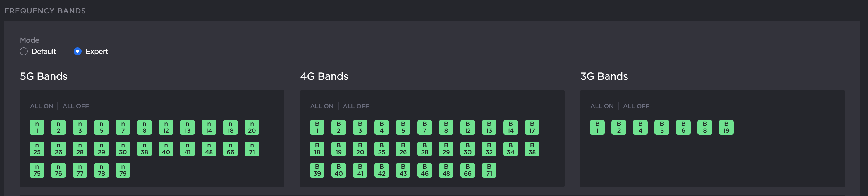Disable 4G band B17
This screenshot has height=196, width=868.
coord(532,127)
